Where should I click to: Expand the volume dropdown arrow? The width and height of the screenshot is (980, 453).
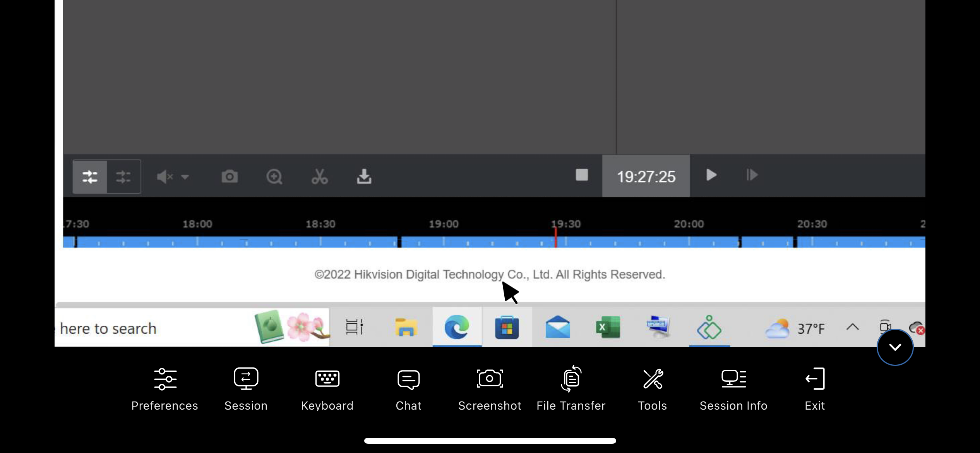185,177
